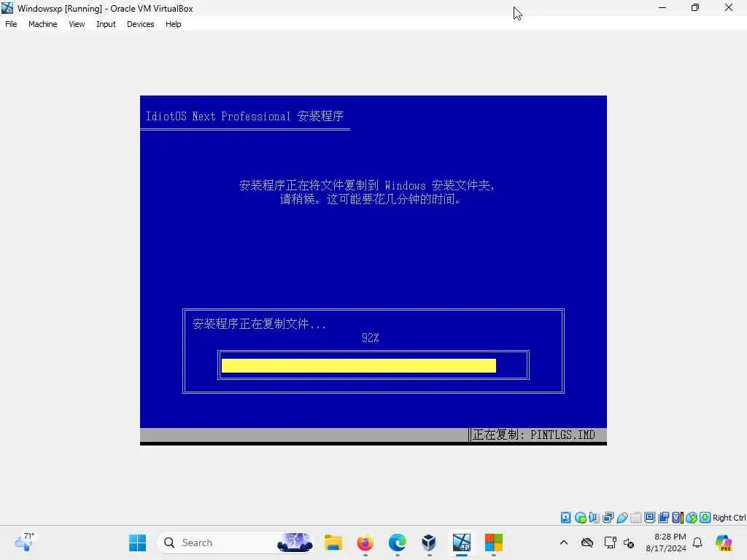Click the audio status icon in VirtualBox

pyautogui.click(x=594, y=518)
